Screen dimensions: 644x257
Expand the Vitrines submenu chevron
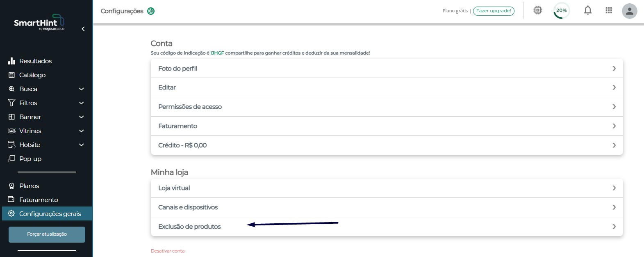click(x=81, y=131)
